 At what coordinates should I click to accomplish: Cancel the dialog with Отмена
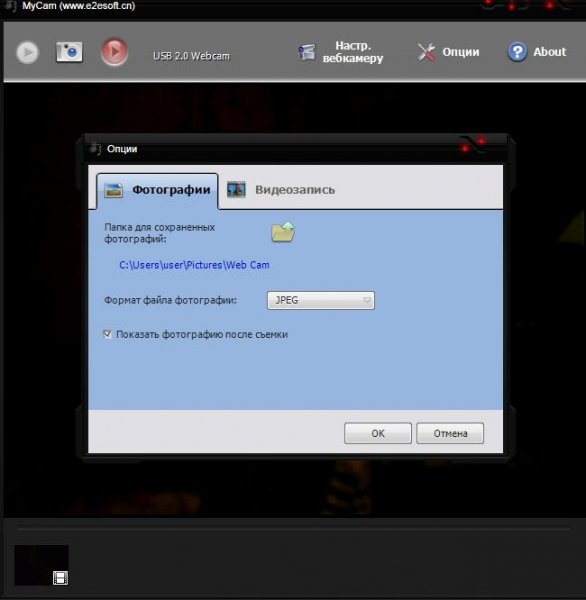(450, 433)
